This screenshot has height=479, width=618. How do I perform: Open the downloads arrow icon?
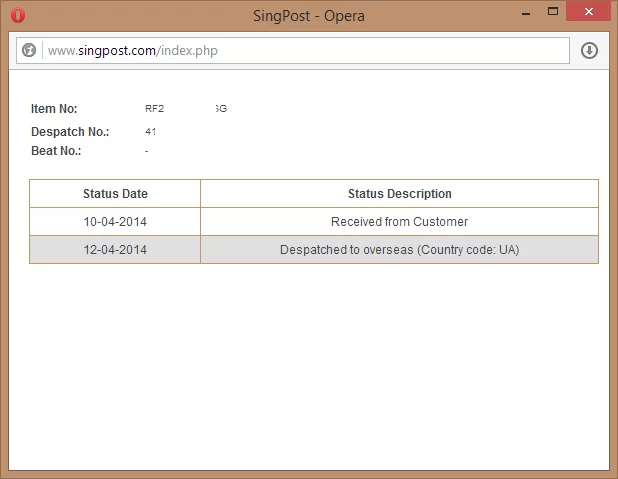pyautogui.click(x=589, y=50)
